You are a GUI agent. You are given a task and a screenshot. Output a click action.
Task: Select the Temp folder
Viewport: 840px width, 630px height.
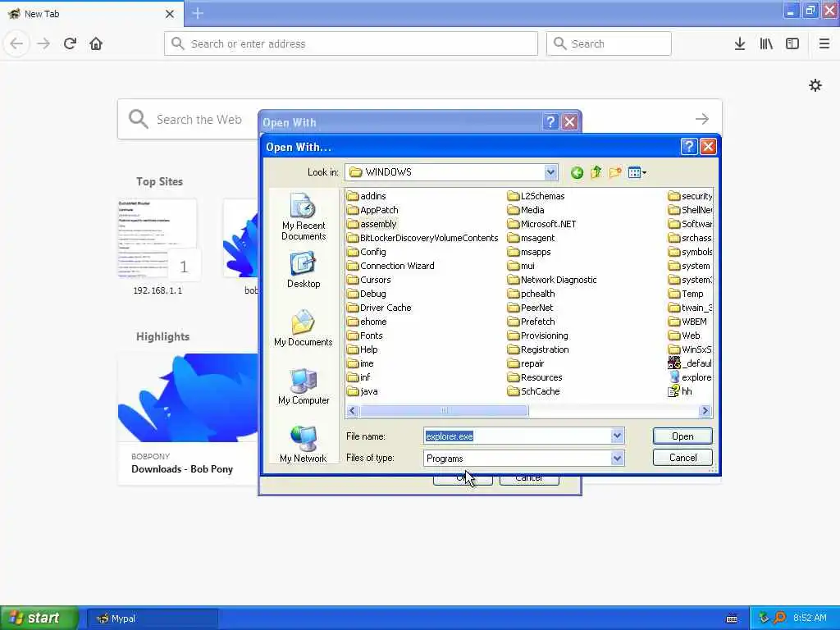687,294
